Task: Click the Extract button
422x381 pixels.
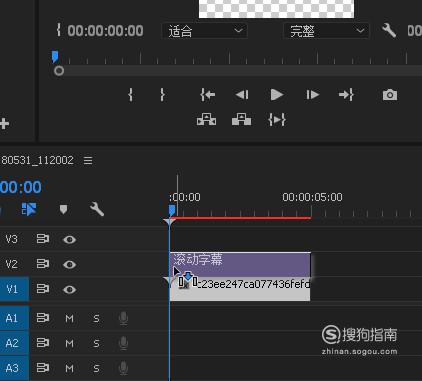Action: click(241, 120)
